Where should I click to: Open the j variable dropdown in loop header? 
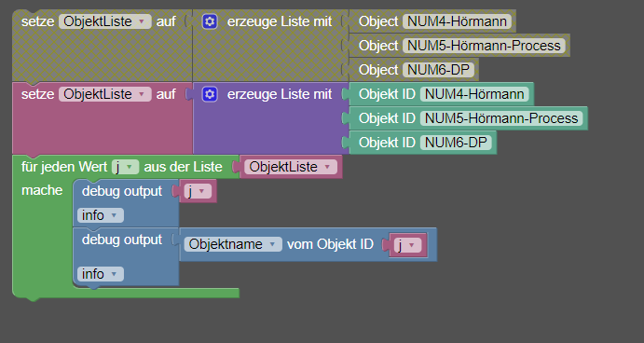(125, 167)
